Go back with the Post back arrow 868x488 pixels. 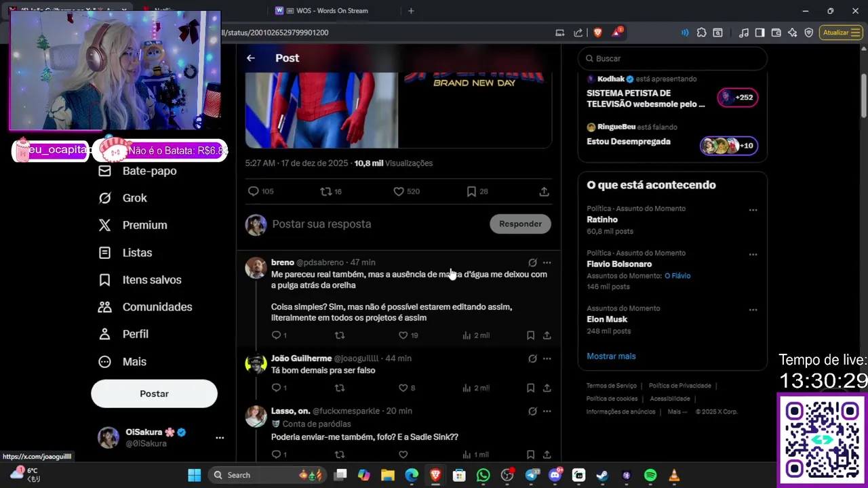pos(251,58)
